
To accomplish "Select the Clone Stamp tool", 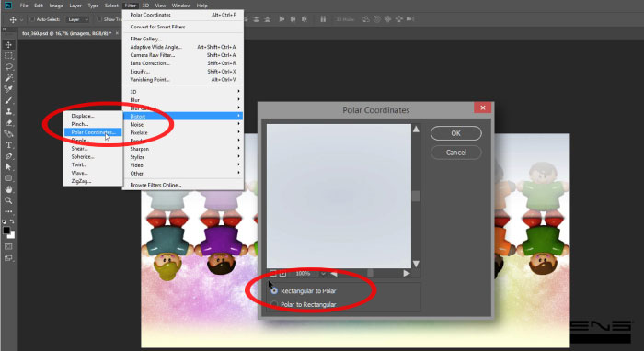I will point(8,111).
